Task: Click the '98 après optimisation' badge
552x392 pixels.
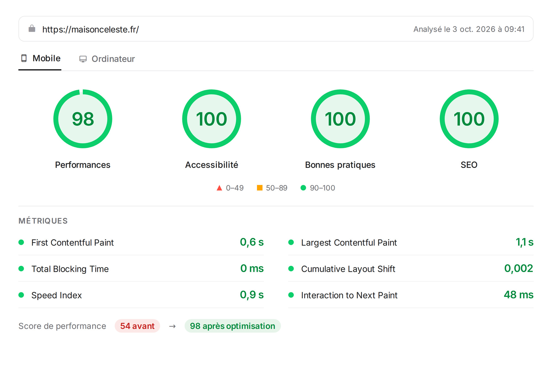Action: pyautogui.click(x=233, y=326)
